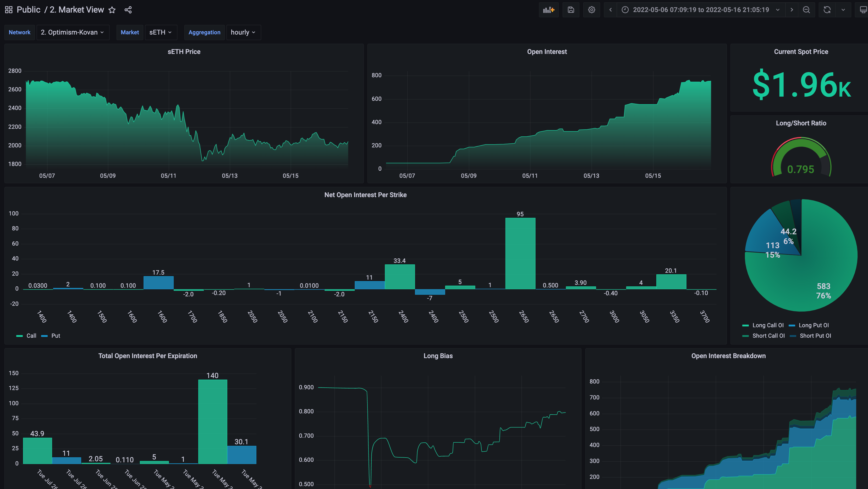Toggle Short Put OI legend item
The width and height of the screenshot is (868, 489).
point(815,336)
